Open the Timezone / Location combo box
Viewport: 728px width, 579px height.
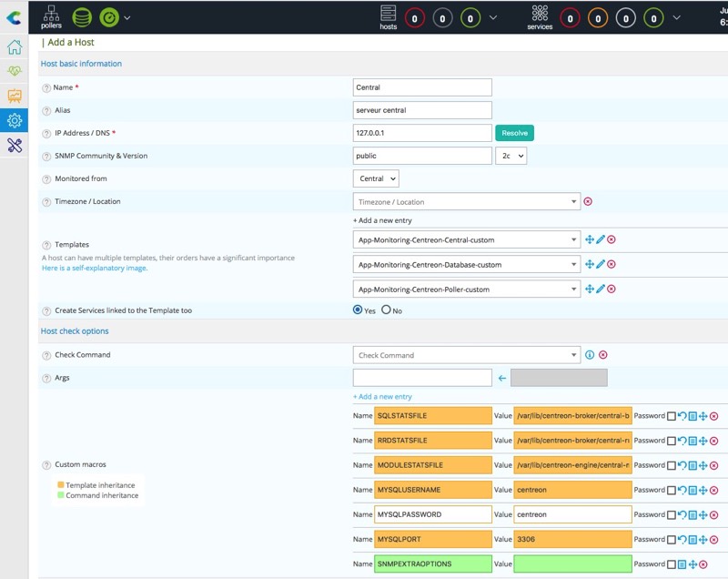[466, 202]
